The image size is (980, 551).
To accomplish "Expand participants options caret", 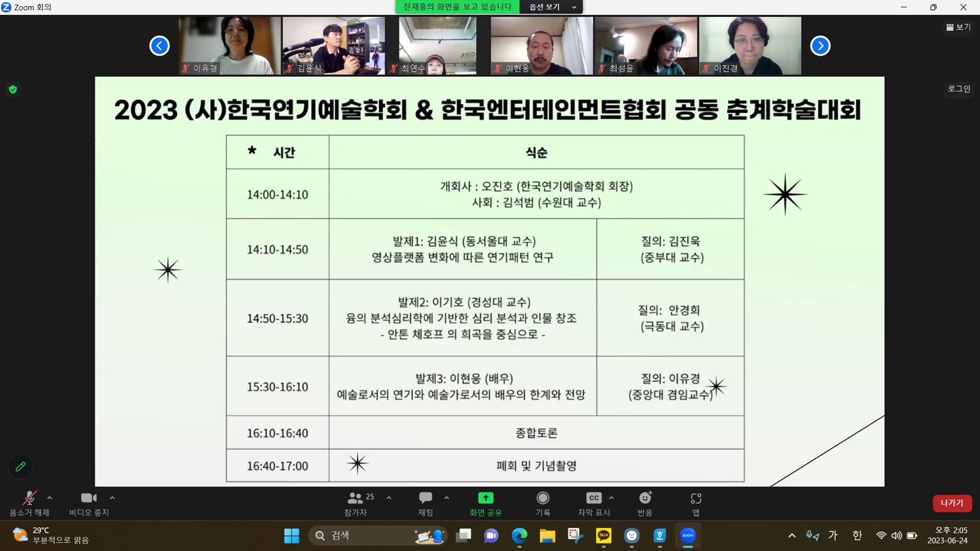I will [x=389, y=498].
